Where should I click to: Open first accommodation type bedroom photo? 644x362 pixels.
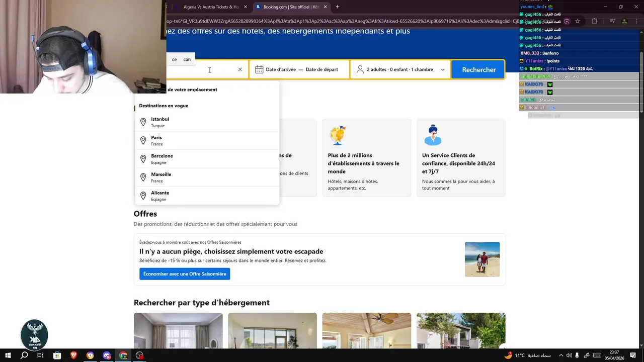[x=178, y=330]
